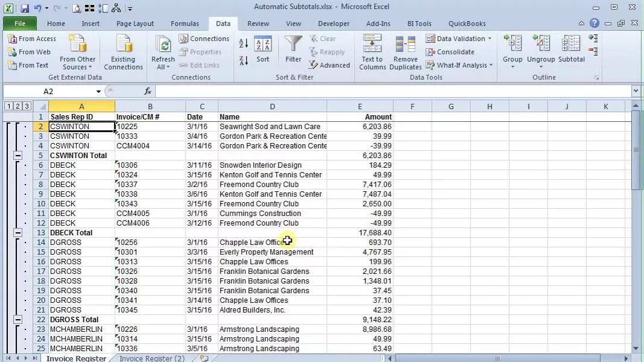Sort A to Z ascending icon
Viewport: 644px width, 362px height.
244,43
